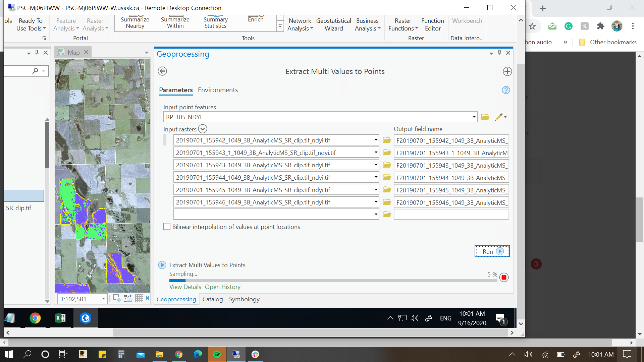The image size is (644, 362).
Task: Click the add-to-favorites plus icon
Action: click(x=507, y=71)
